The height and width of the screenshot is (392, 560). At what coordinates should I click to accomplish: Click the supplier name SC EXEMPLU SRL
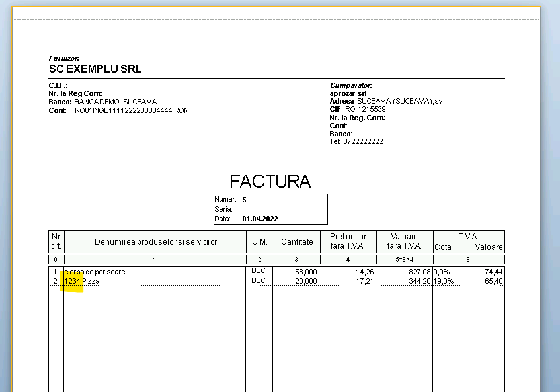[x=95, y=69]
